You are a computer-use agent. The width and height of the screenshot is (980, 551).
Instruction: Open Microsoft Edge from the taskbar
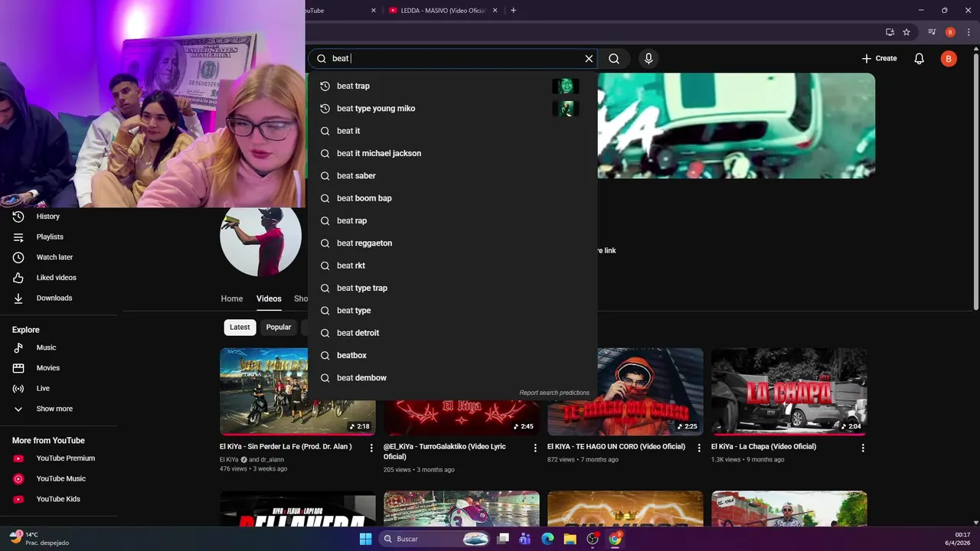(547, 539)
